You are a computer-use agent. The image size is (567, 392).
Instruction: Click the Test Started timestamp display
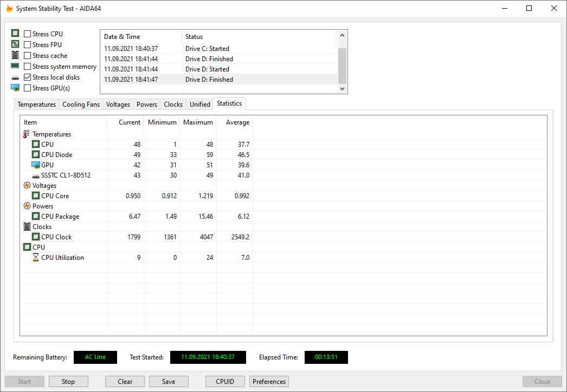(208, 357)
